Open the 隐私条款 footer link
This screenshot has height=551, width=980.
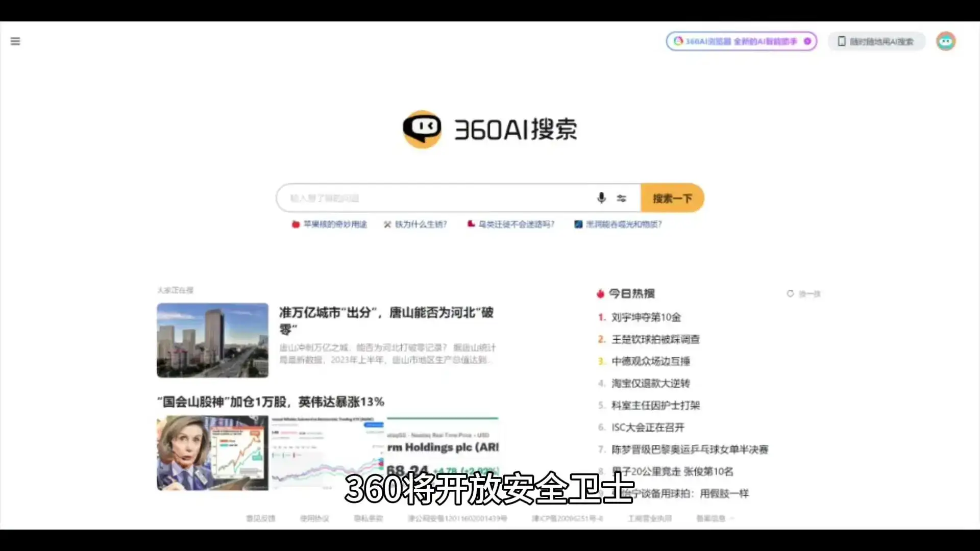(369, 518)
